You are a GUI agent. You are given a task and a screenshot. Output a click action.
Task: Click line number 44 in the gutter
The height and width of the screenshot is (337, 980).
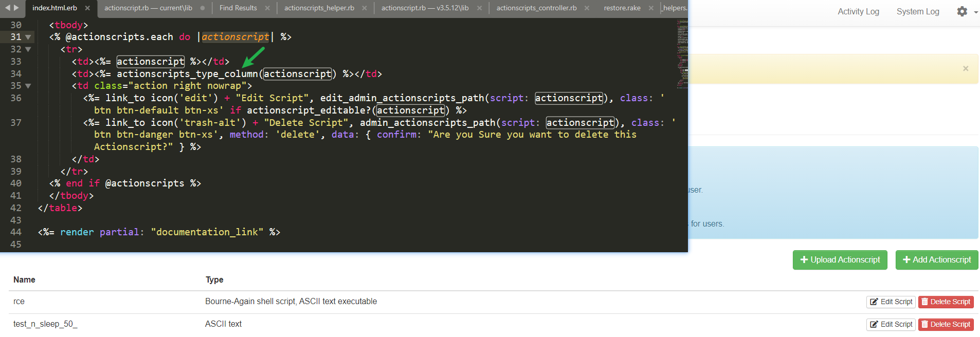click(16, 232)
